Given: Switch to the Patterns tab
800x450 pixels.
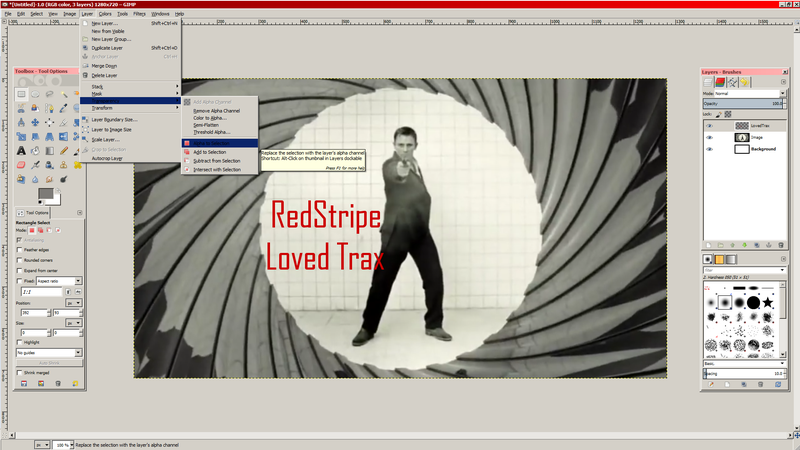Looking at the screenshot, I should point(719,260).
